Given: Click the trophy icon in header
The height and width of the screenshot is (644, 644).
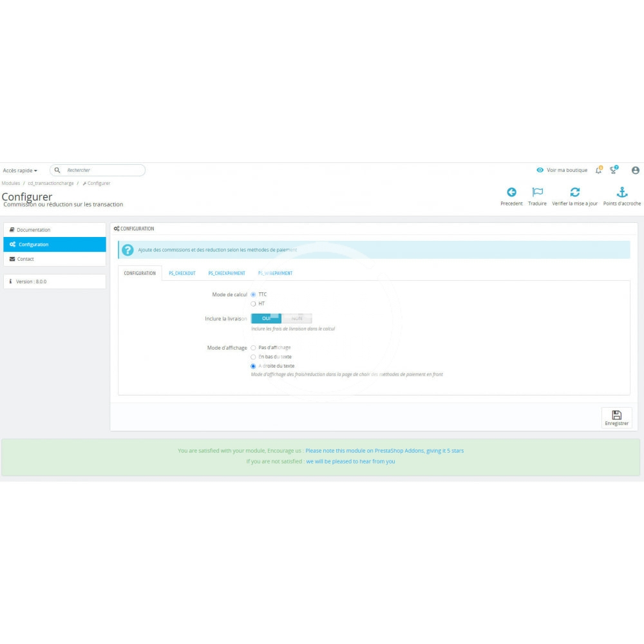Looking at the screenshot, I should [614, 170].
